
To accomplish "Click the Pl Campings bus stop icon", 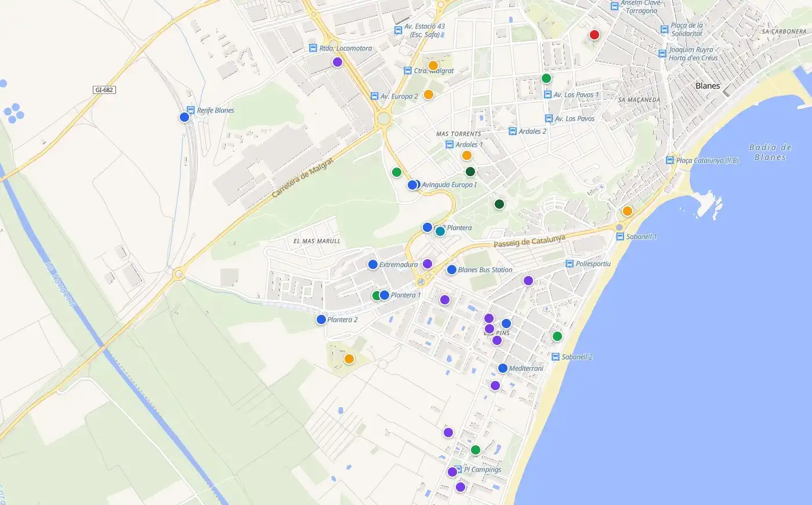I will [458, 469].
